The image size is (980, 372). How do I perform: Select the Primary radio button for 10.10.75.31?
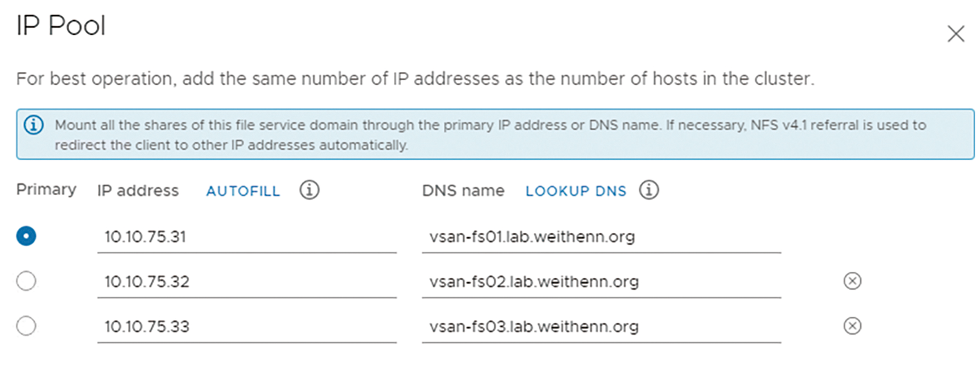coord(26,236)
